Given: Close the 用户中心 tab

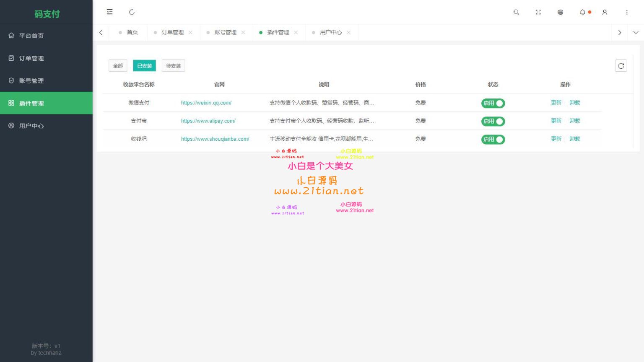Looking at the screenshot, I should 349,32.
